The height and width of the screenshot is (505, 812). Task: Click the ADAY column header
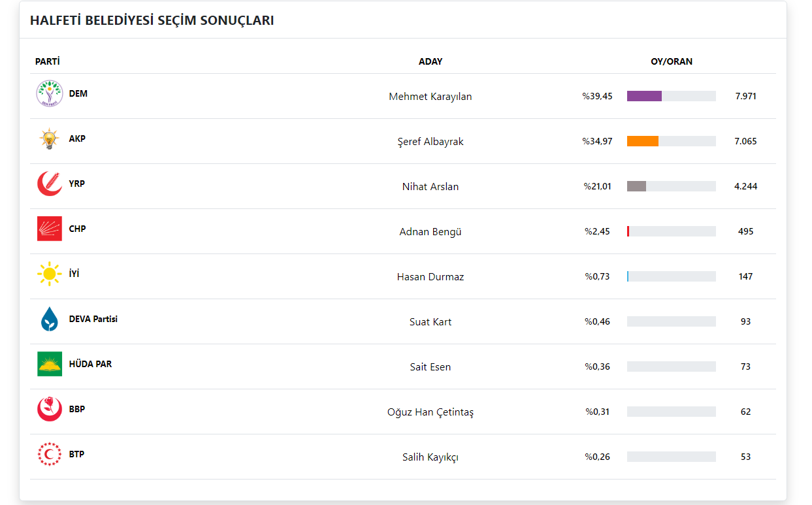[430, 61]
